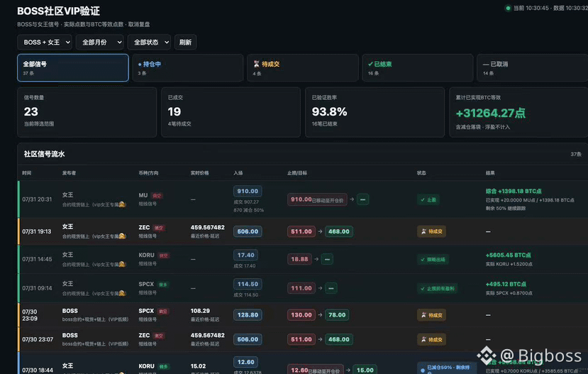Select the 持仓中 tab card
Image resolution: width=588 pixels, height=374 pixels.
coord(188,68)
